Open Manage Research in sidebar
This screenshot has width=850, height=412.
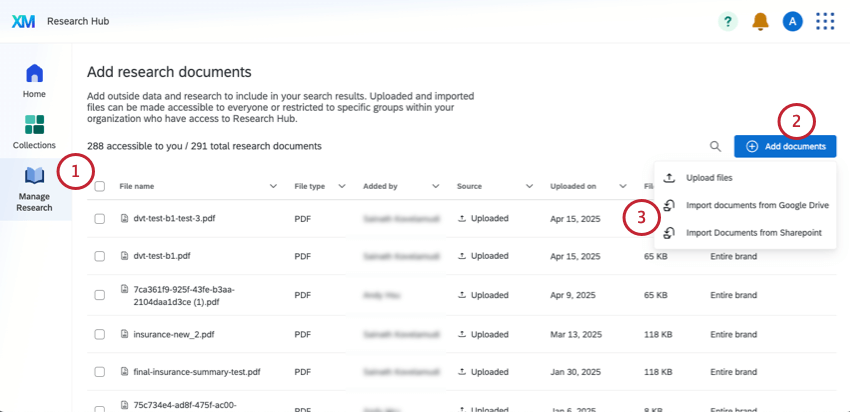[x=35, y=188]
